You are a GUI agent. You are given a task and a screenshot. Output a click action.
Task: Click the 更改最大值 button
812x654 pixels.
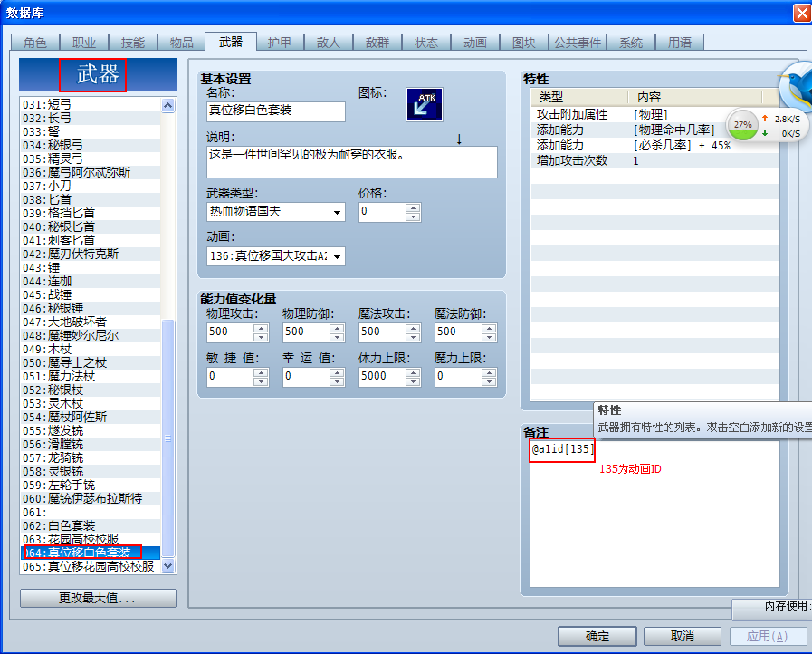click(98, 598)
